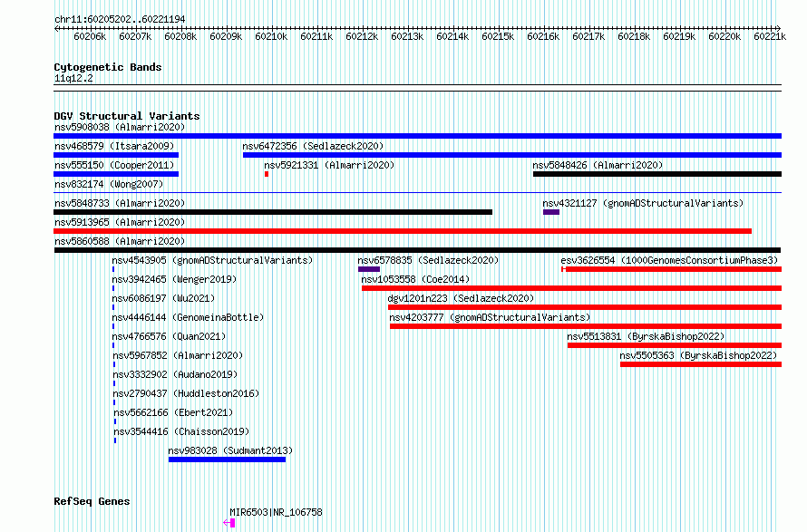Click the esv3626554 (1000GenomesConsortiumPhase3) label
807x532 pixels.
669,260
